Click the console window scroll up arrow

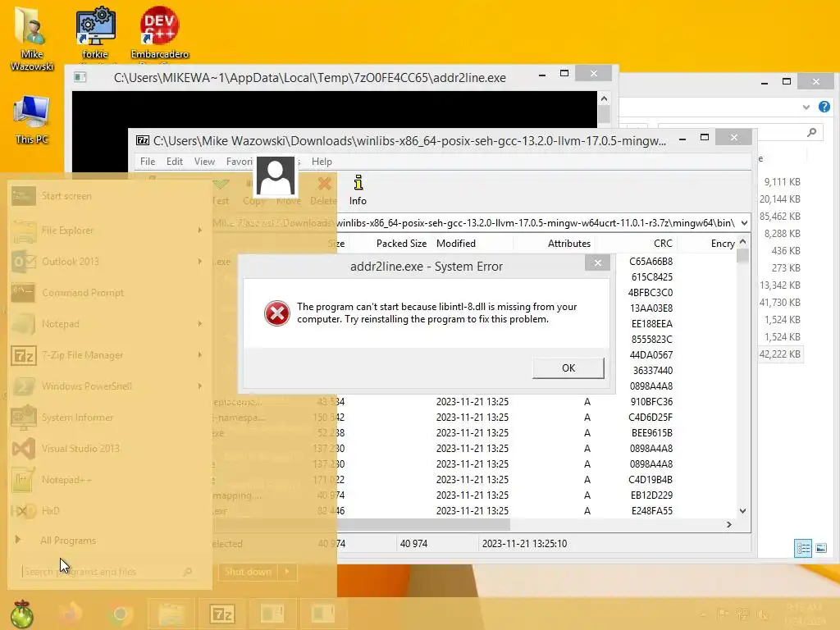tap(604, 98)
